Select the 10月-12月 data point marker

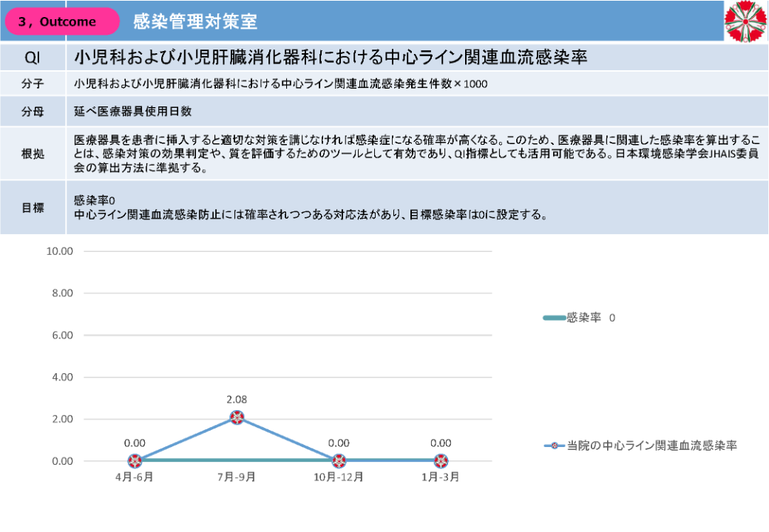click(x=339, y=461)
